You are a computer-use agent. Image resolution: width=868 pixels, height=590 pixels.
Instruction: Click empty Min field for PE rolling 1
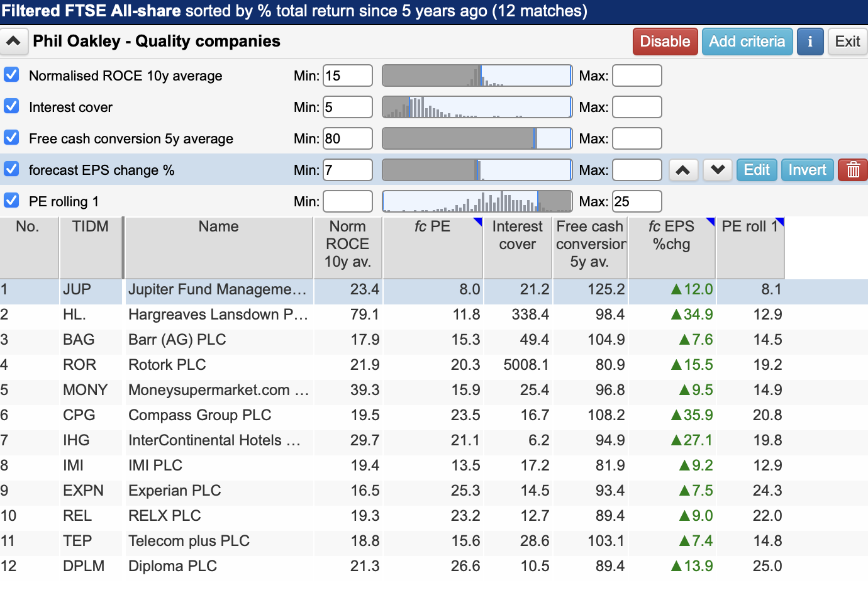pyautogui.click(x=348, y=201)
